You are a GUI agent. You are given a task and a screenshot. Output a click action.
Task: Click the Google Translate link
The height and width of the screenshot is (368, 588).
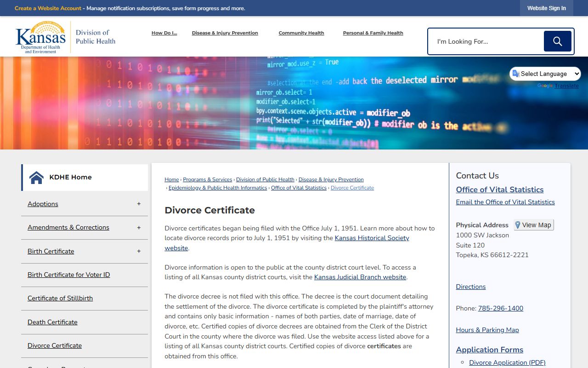point(566,86)
